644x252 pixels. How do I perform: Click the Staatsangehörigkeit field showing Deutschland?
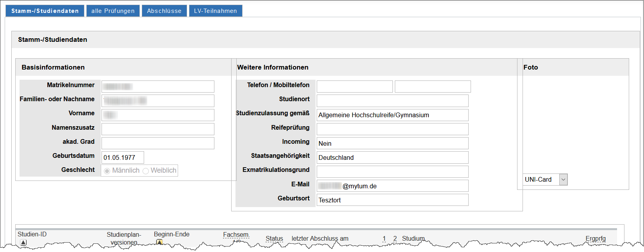392,157
